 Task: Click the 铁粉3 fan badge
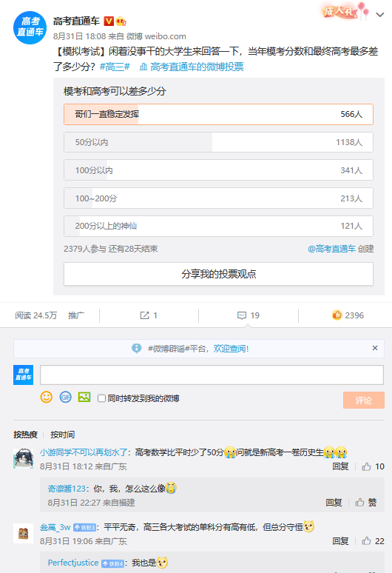(84, 527)
